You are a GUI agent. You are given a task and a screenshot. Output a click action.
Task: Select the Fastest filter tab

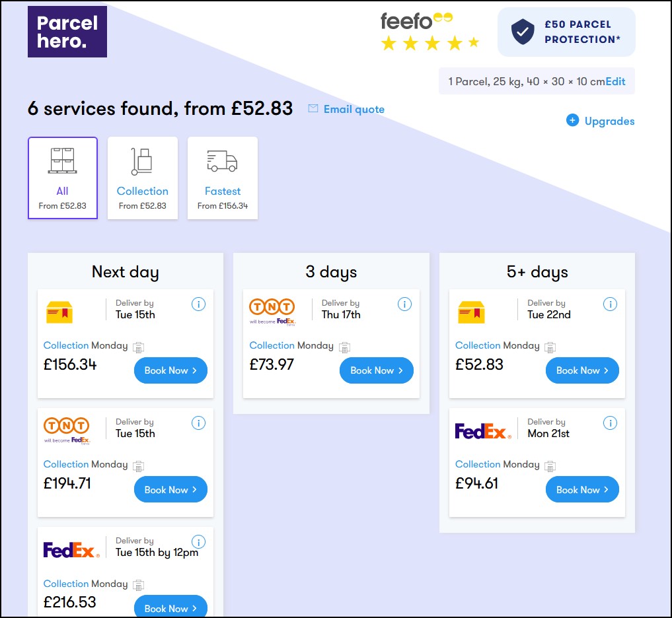pyautogui.click(x=223, y=178)
